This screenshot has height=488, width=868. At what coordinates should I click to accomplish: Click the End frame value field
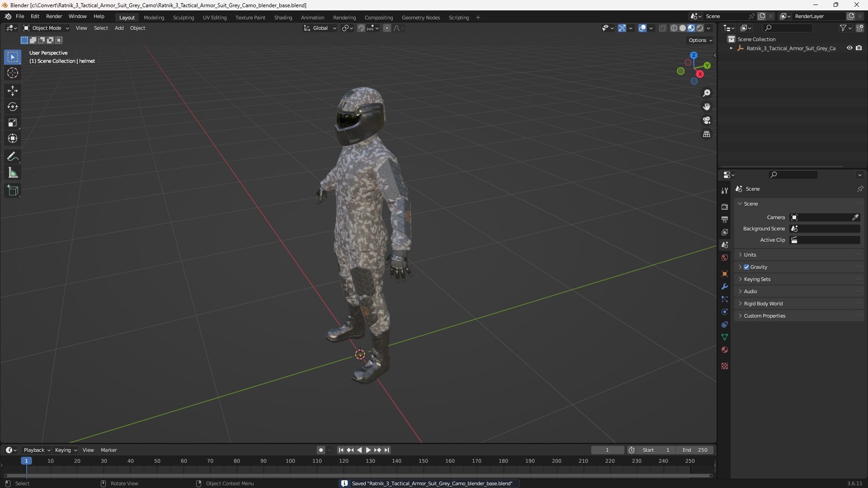(x=695, y=450)
